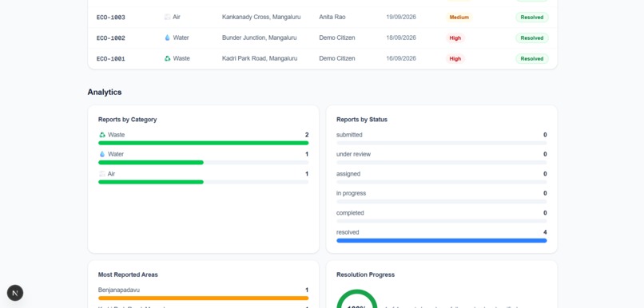Click the assigned status label

point(348,174)
